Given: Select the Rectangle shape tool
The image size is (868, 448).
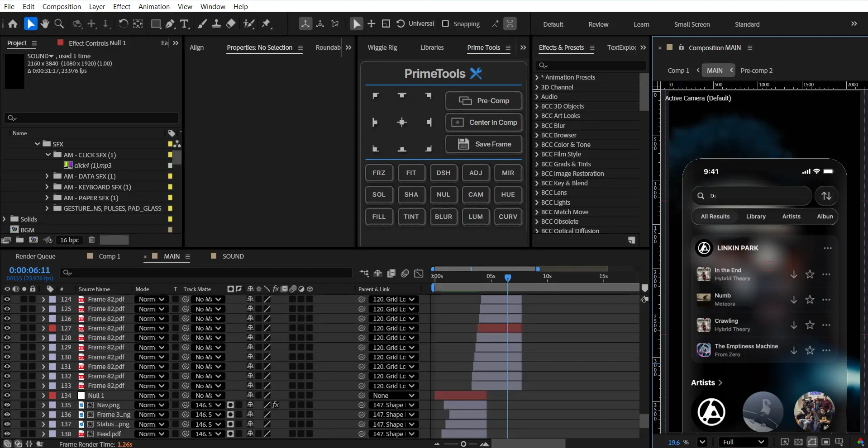Looking at the screenshot, I should click(x=156, y=24).
